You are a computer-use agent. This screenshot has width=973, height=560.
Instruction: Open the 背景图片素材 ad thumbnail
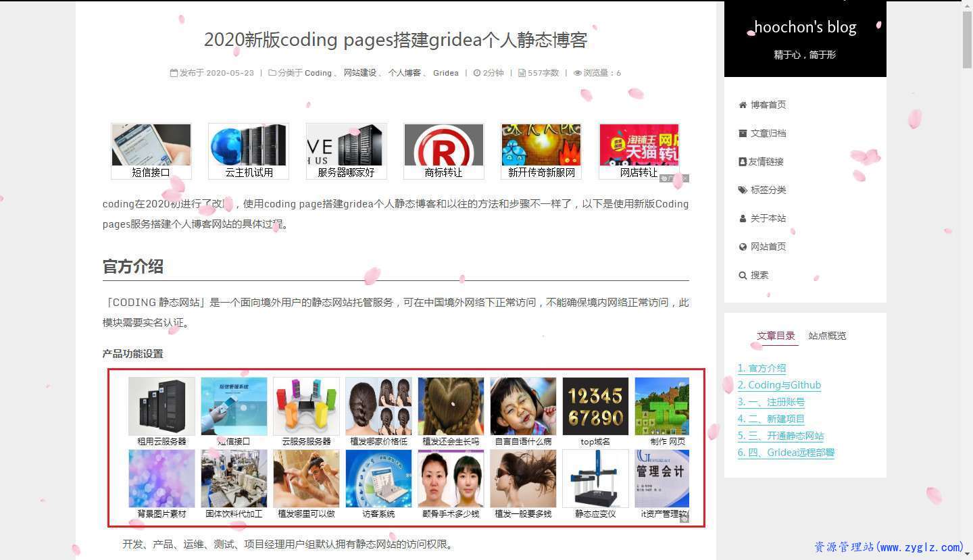click(161, 484)
